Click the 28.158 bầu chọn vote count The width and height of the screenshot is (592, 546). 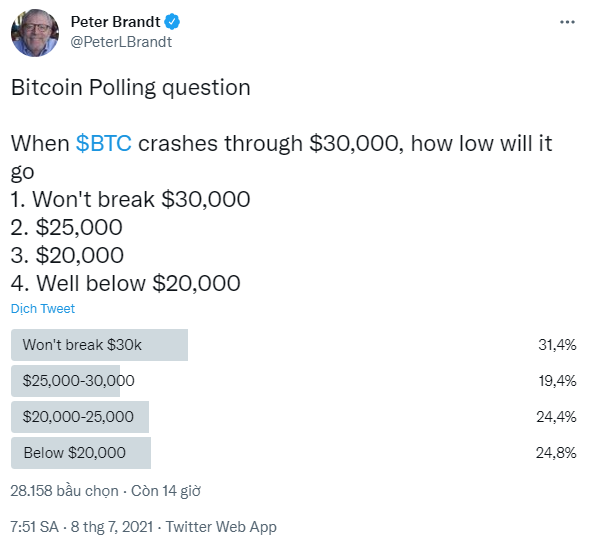coord(64,491)
